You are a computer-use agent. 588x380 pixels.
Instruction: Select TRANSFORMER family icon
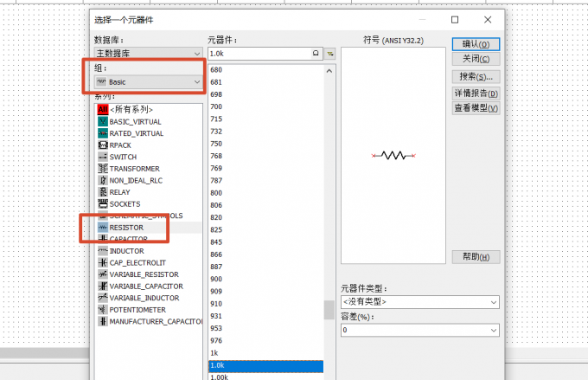[103, 169]
